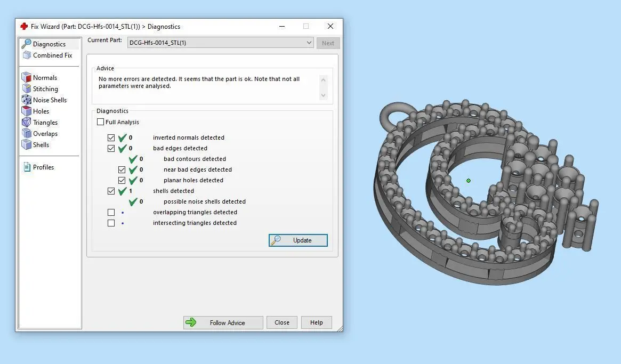The image size is (621, 364).
Task: Click the 'inverted normals detected' text
Action: [x=189, y=137]
